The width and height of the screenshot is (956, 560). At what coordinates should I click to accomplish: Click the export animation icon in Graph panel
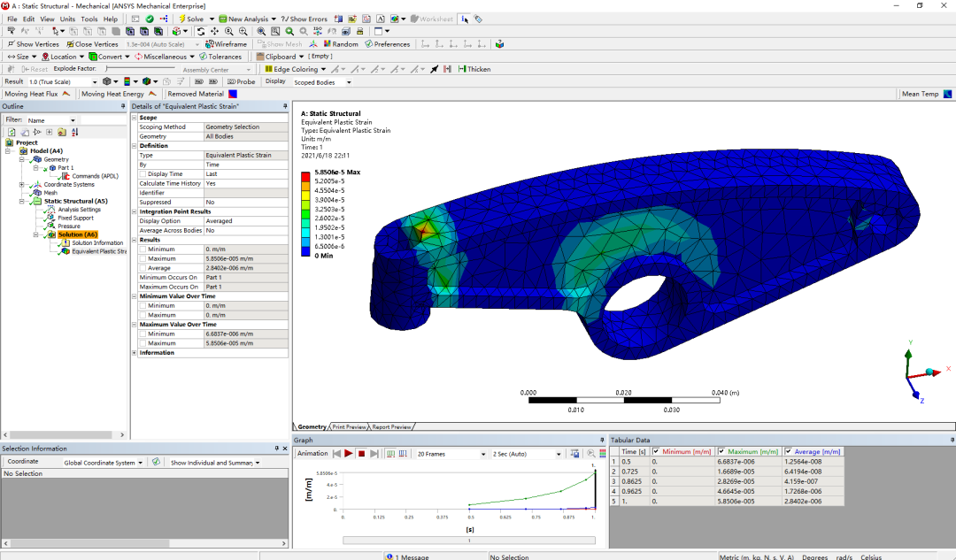coord(575,453)
